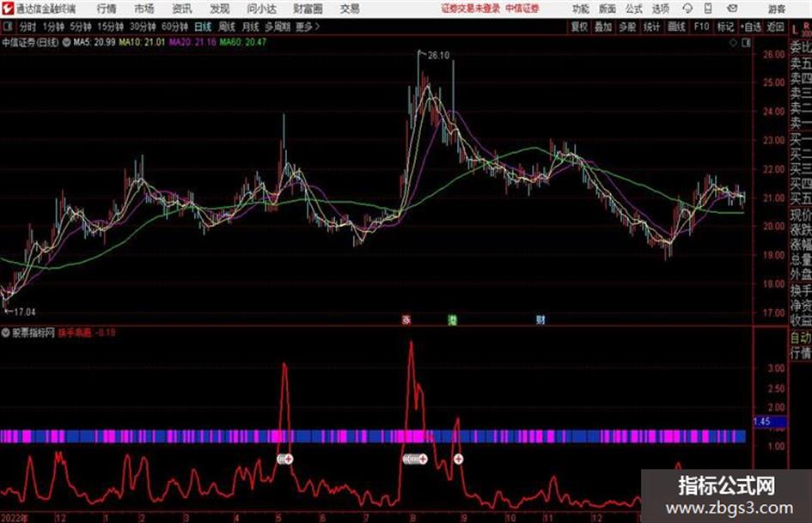812x523 pixels.
Task: Click the 游客 user account button
Action: [x=776, y=9]
